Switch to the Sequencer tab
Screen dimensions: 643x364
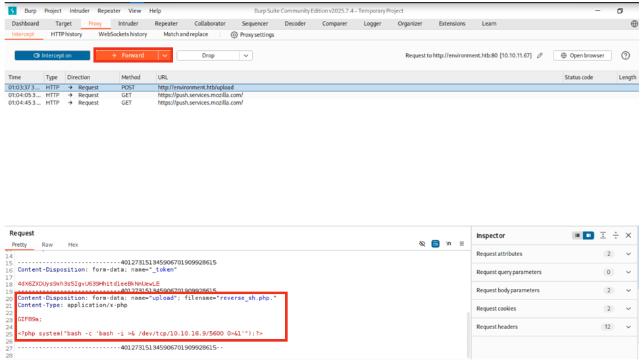pos(255,24)
